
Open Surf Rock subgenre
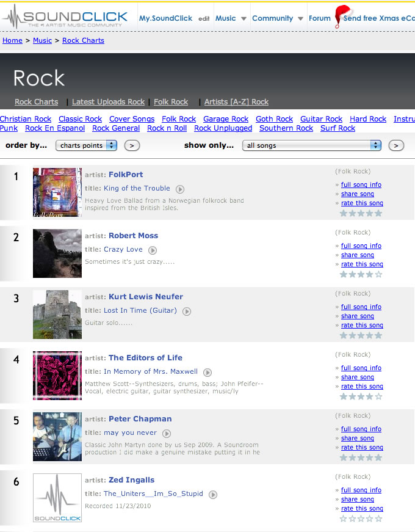[x=337, y=128]
